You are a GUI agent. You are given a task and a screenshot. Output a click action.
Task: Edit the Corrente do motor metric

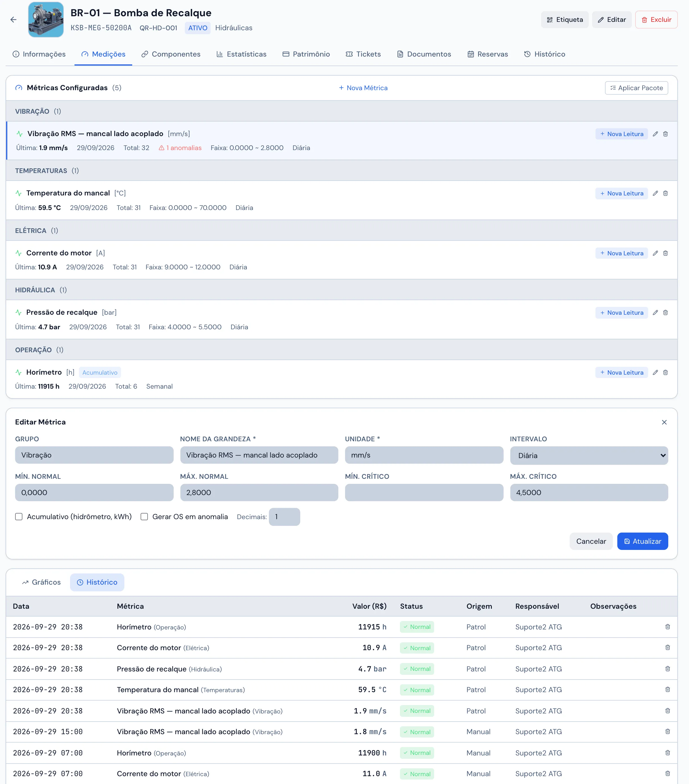[655, 253]
